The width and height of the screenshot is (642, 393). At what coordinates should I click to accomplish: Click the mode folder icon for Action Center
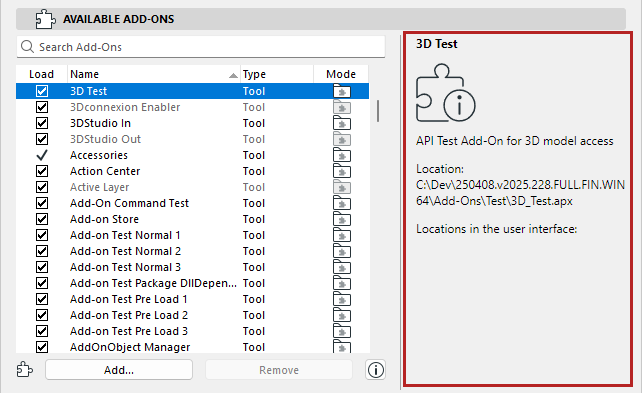click(x=342, y=171)
